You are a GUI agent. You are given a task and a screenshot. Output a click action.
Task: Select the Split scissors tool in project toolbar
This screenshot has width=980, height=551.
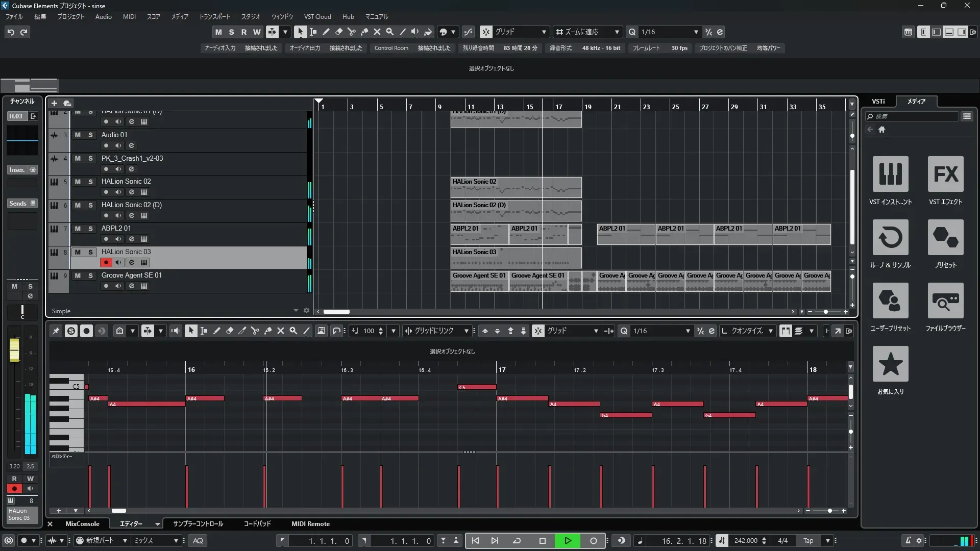352,32
